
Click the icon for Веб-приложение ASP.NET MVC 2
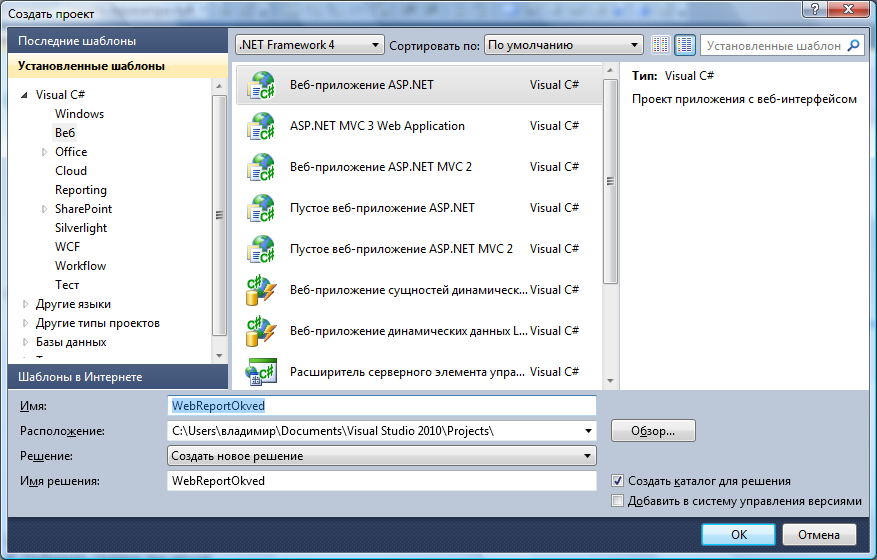[x=261, y=167]
